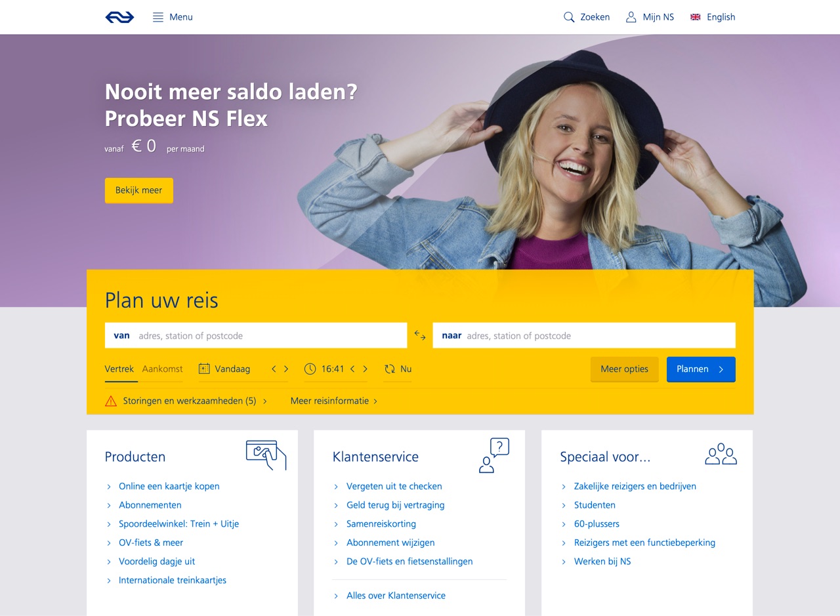This screenshot has width=840, height=616.
Task: Click the Klantenservice question icon
Action: (x=494, y=455)
